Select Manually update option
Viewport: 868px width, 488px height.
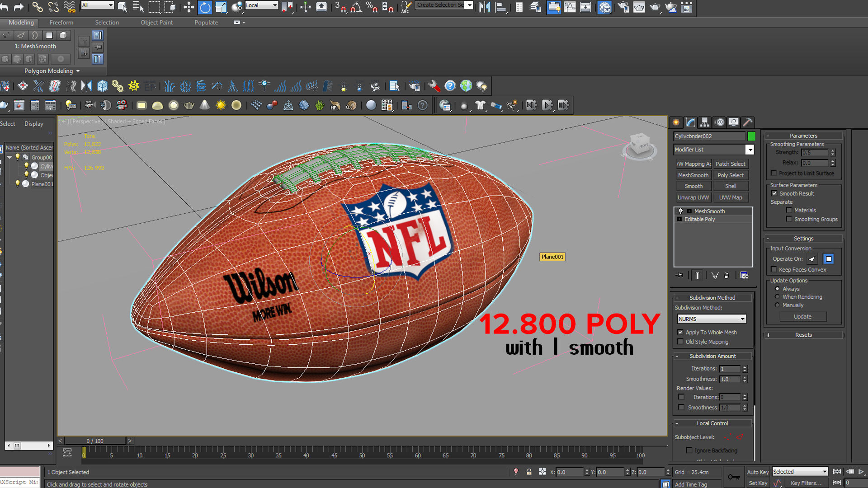point(777,305)
